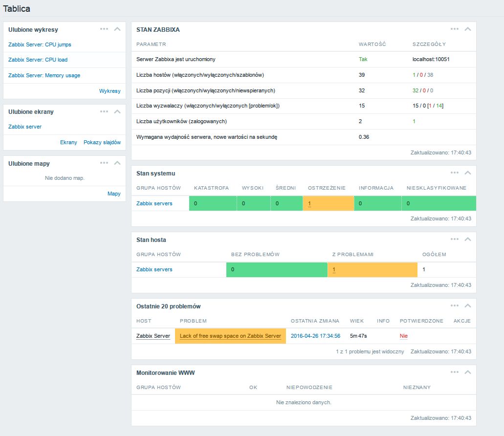Click the Serwer Zabbixa jest uruchomiony row label

click(175, 60)
